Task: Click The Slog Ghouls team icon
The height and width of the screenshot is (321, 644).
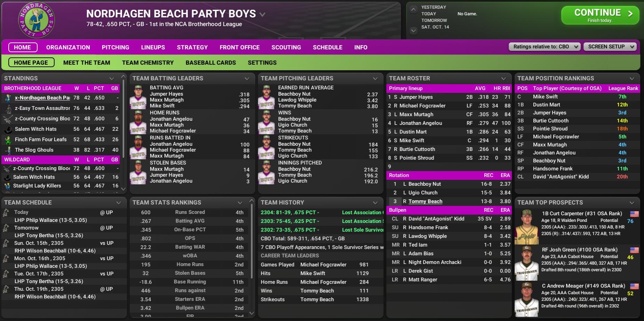Action: coord(8,150)
